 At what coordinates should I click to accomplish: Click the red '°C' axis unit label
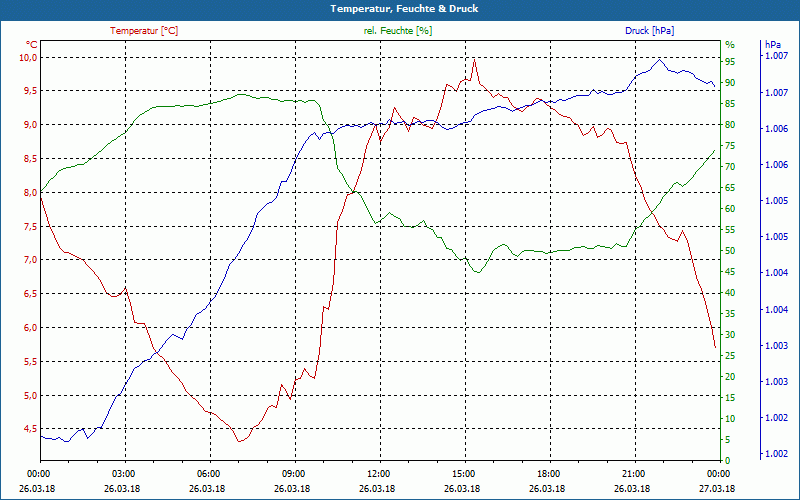(32, 44)
